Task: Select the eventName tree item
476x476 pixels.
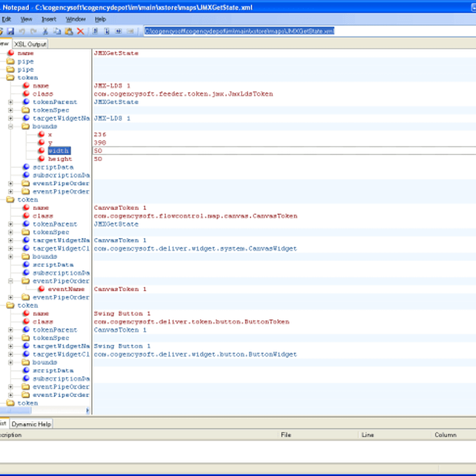Action: tap(66, 289)
